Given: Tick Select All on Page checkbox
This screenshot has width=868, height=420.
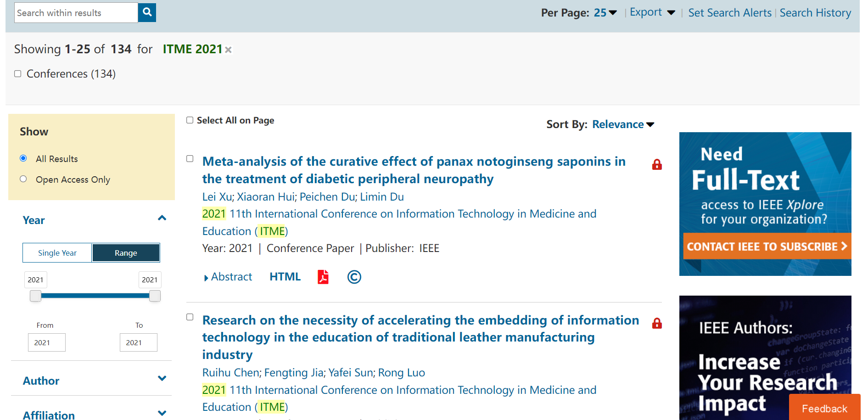Looking at the screenshot, I should [190, 120].
